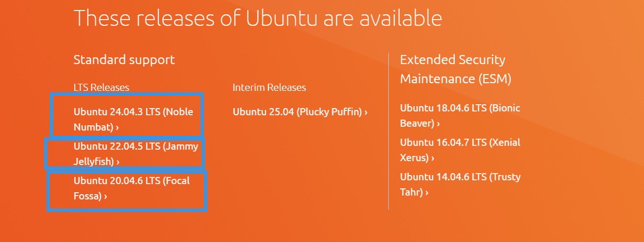Viewport: 644px width, 242px height.
Task: Click the chevron after Plucky Puffin
Action: click(x=366, y=112)
